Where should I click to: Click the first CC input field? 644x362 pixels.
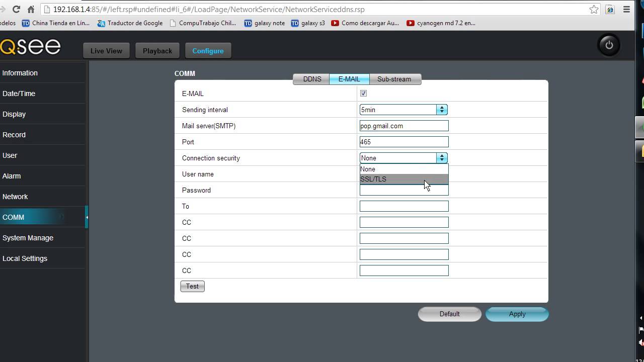(x=404, y=222)
